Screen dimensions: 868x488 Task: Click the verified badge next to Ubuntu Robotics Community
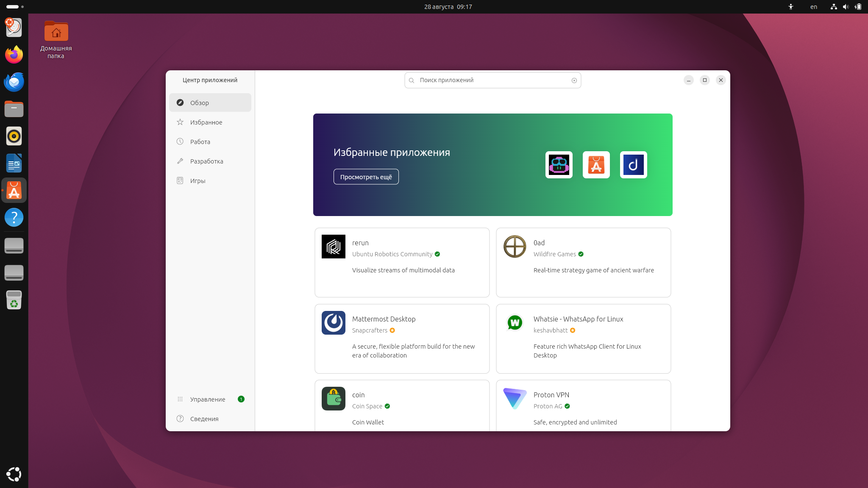tap(437, 254)
